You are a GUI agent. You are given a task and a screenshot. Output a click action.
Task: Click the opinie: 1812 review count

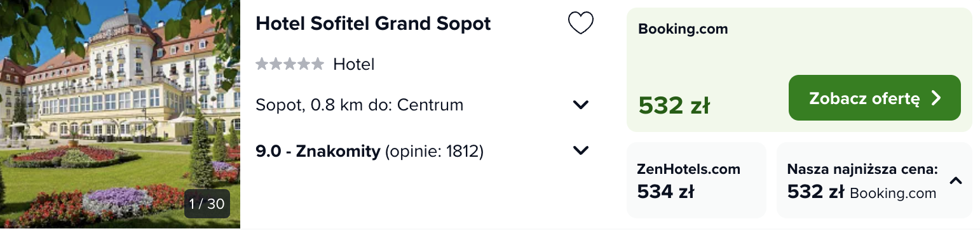tap(434, 152)
